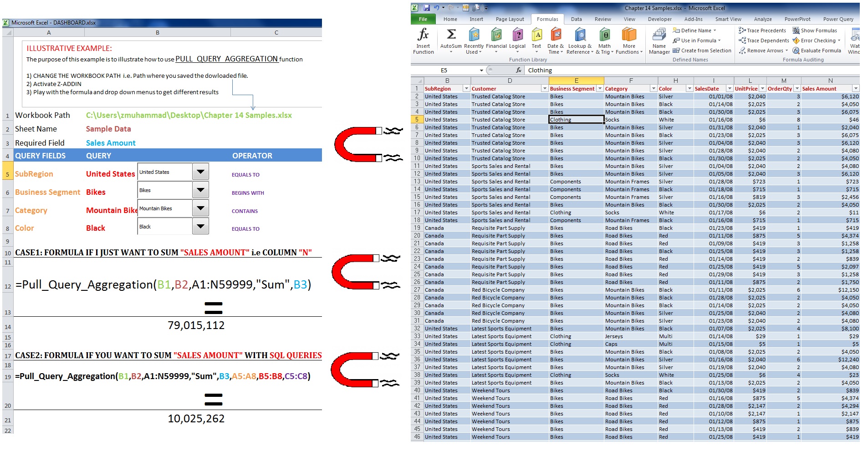868x451 pixels.
Task: Open the Sales Amount filter dropdown
Action: tap(856, 89)
